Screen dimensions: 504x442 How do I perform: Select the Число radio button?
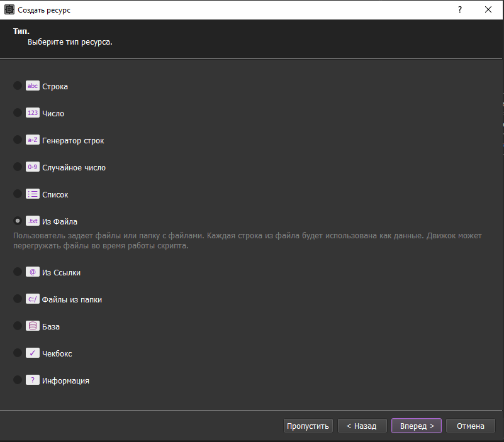pyautogui.click(x=18, y=113)
